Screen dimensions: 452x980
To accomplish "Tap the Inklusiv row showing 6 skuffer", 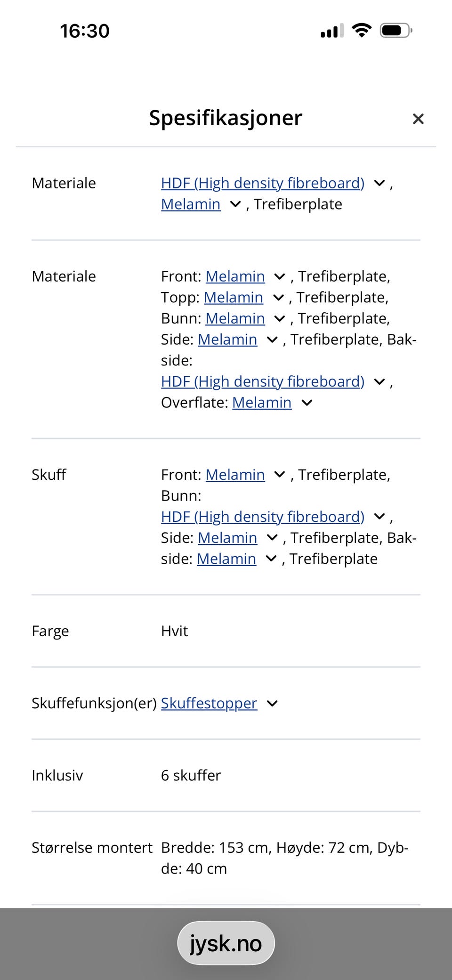I will click(x=191, y=775).
